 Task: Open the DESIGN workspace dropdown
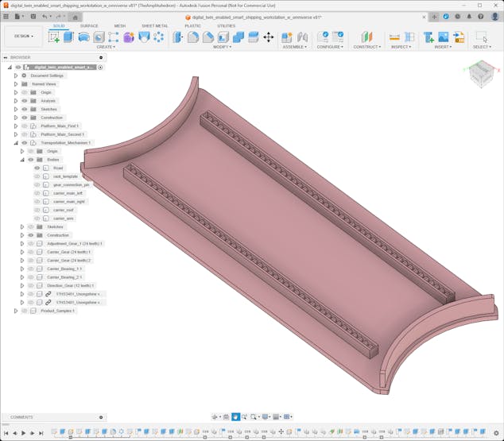point(23,36)
